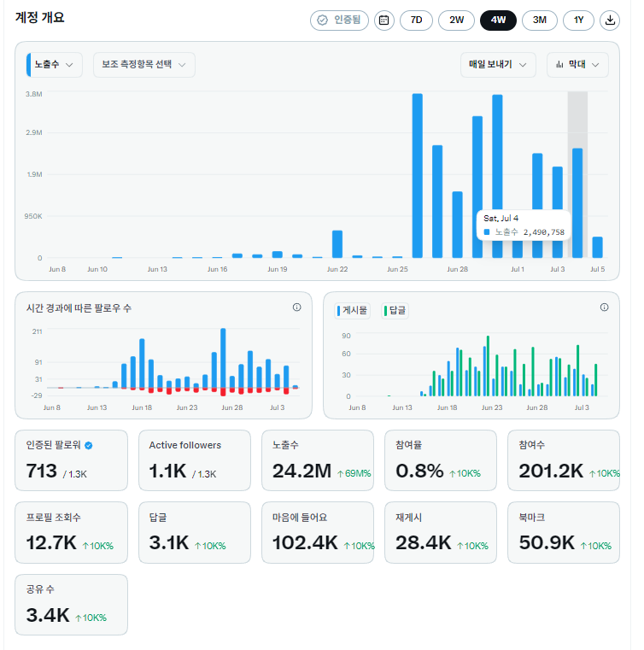Click the 마음에 들어요 102.4K card
Viewport: 644px width, 650px height.
point(318,533)
